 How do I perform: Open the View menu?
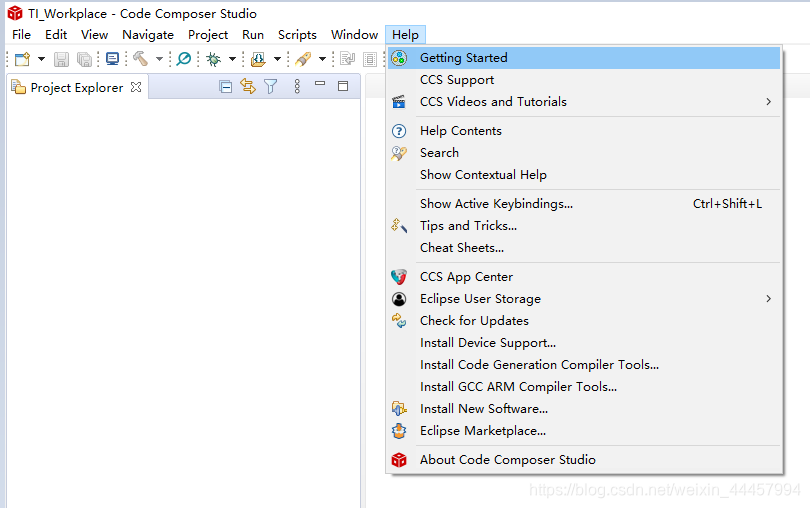(x=95, y=35)
